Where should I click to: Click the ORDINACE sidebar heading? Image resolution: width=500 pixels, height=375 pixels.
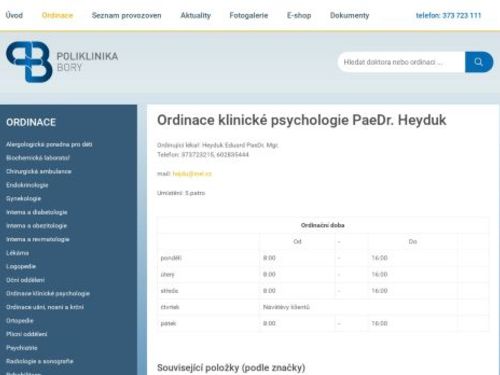pyautogui.click(x=31, y=122)
